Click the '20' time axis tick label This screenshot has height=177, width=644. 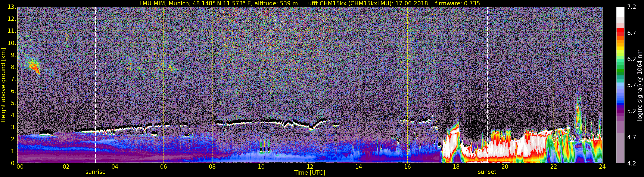pos(505,167)
